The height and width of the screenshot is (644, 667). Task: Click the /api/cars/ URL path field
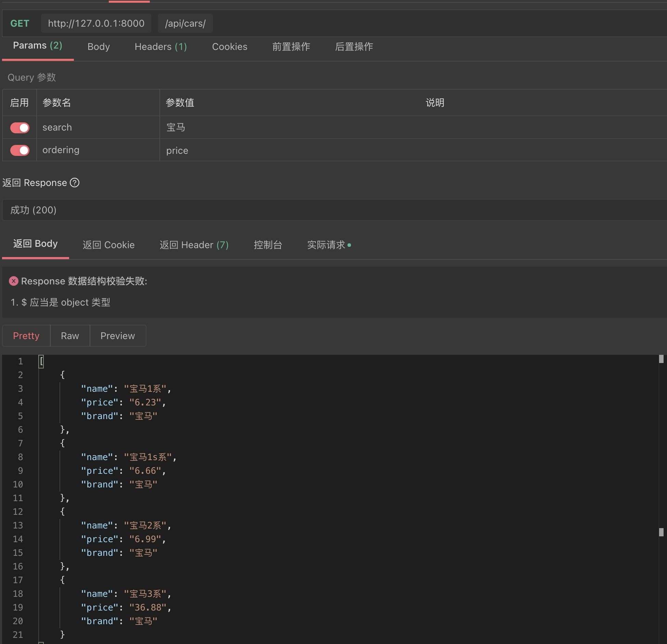(x=185, y=23)
